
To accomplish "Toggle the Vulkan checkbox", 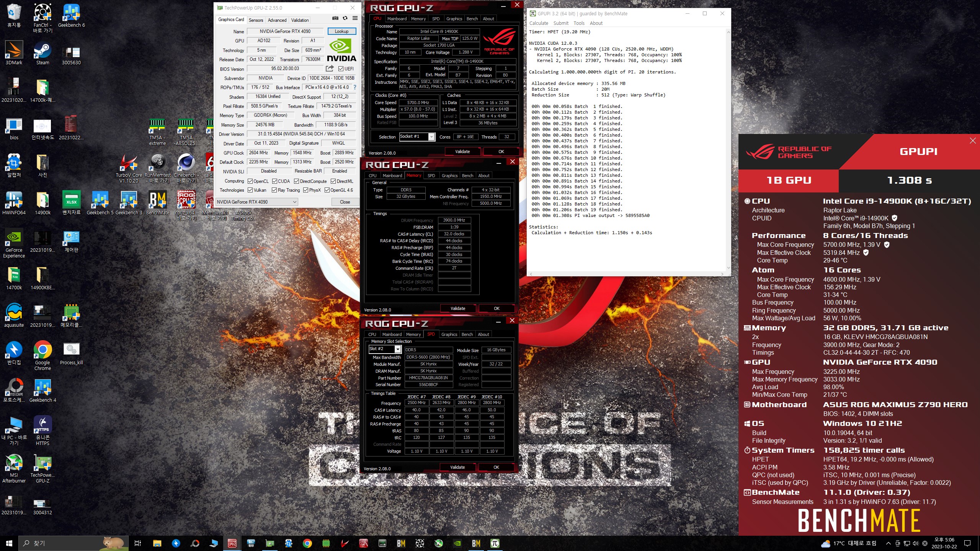I will click(250, 190).
